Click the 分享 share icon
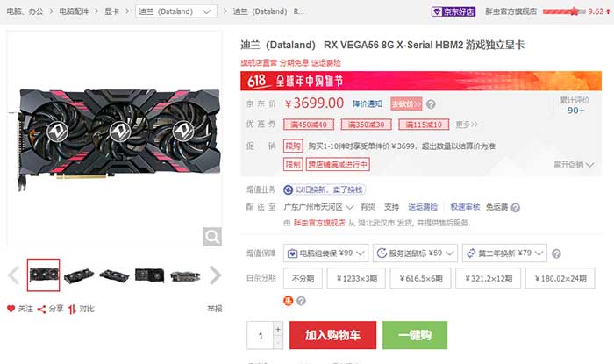 click(x=41, y=310)
